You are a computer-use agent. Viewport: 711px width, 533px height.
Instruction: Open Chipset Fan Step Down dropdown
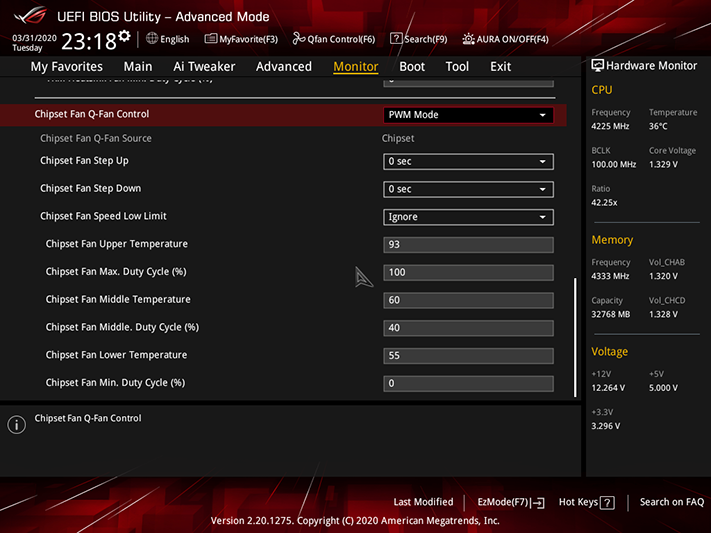[468, 189]
